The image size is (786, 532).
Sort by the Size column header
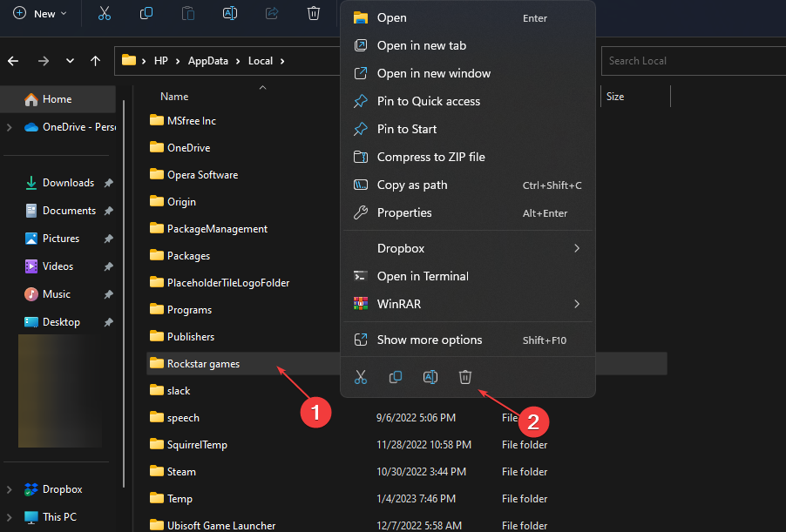[x=615, y=97]
